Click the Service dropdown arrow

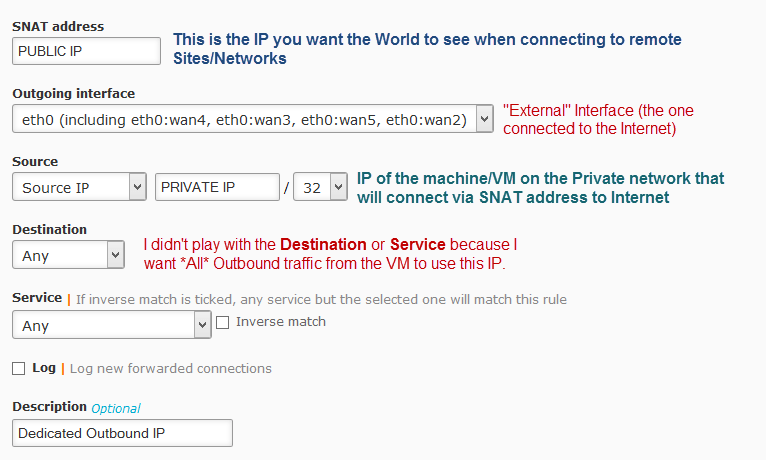pyautogui.click(x=202, y=325)
